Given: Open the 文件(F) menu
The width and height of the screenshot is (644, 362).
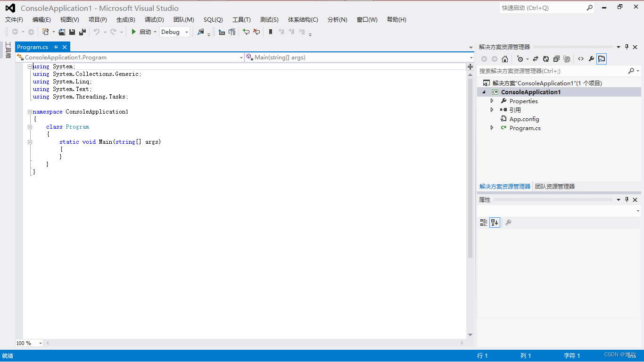Looking at the screenshot, I should [14, 20].
